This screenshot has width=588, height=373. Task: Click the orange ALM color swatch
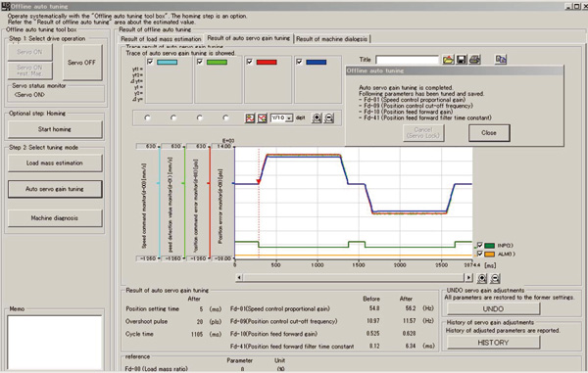point(489,255)
